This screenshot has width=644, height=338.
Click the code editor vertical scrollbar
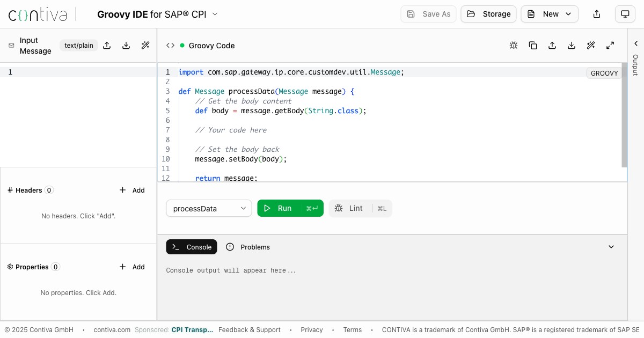click(624, 115)
